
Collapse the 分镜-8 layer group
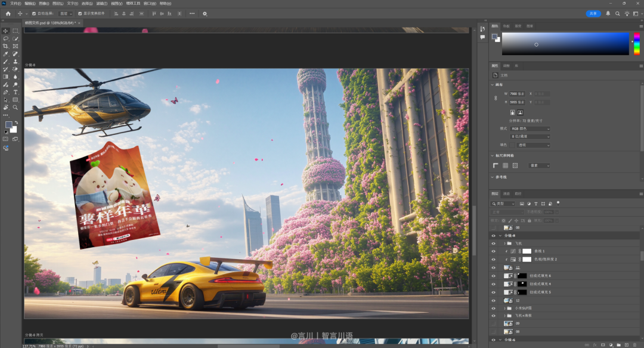click(500, 235)
